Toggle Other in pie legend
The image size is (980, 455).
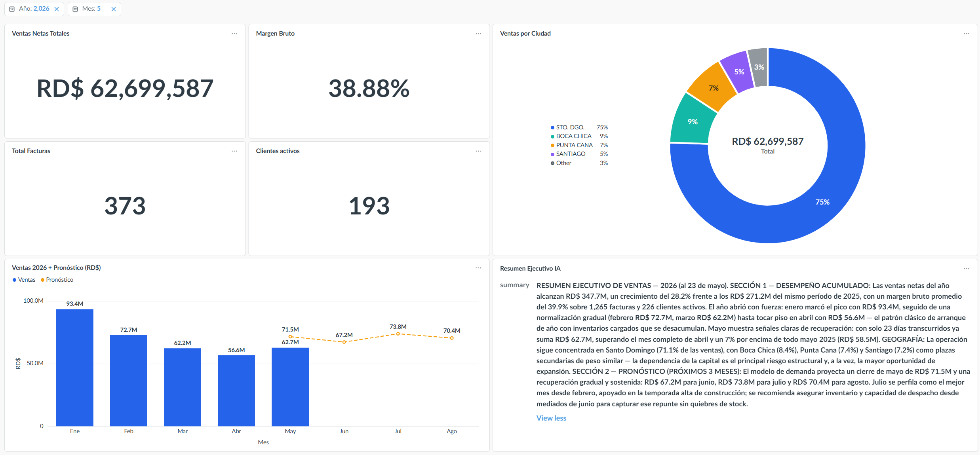pos(579,163)
